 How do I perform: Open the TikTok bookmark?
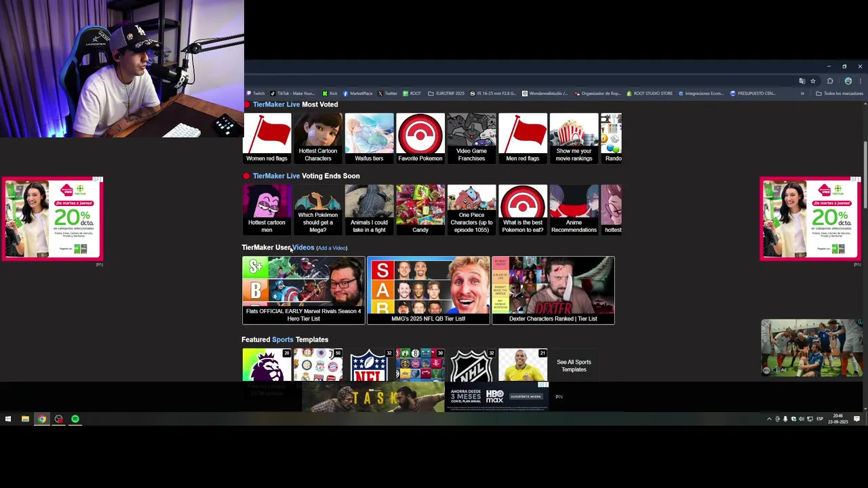tap(293, 94)
